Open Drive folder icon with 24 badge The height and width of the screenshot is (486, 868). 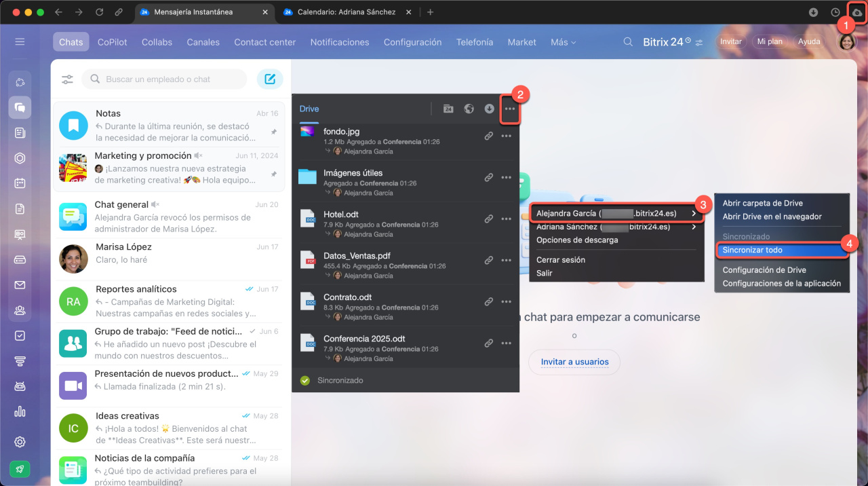(448, 109)
